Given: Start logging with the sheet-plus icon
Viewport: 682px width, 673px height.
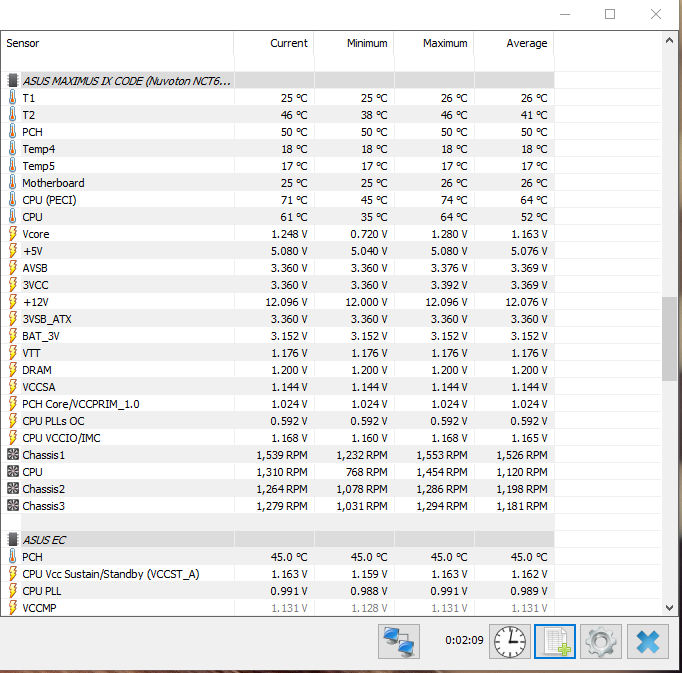Looking at the screenshot, I should point(555,641).
